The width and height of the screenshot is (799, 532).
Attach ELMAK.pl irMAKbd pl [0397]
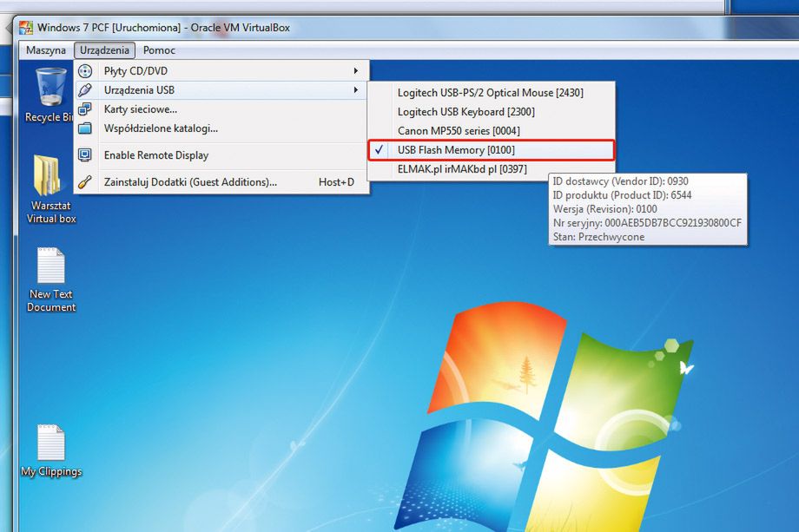tap(492, 169)
